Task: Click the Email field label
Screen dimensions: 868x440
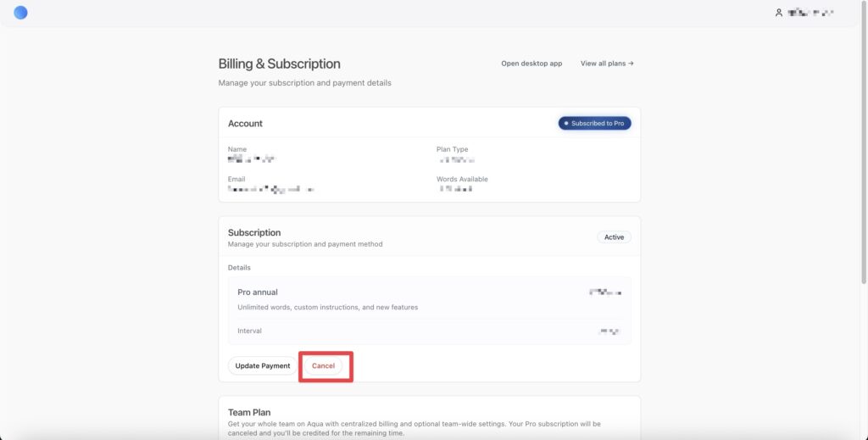Action: pos(236,179)
